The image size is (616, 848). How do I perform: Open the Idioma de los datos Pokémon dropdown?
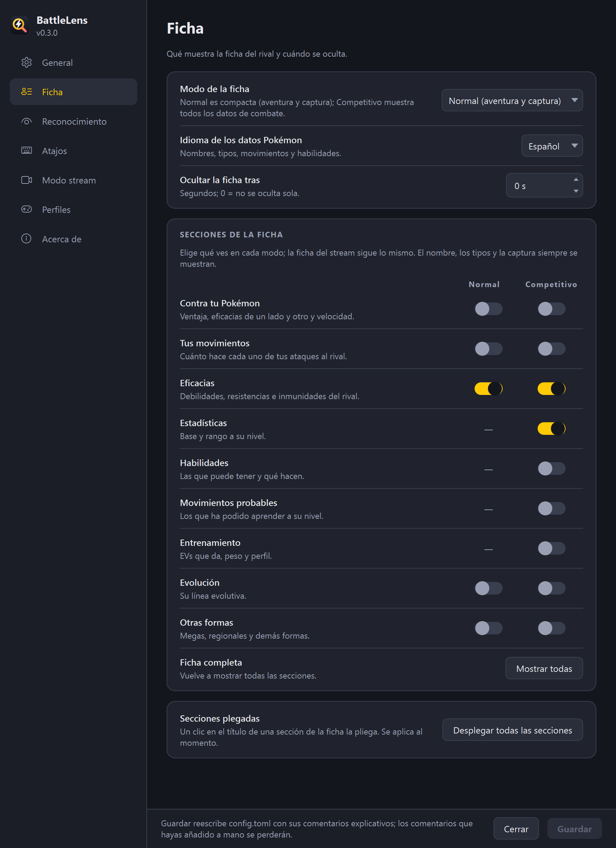point(552,146)
